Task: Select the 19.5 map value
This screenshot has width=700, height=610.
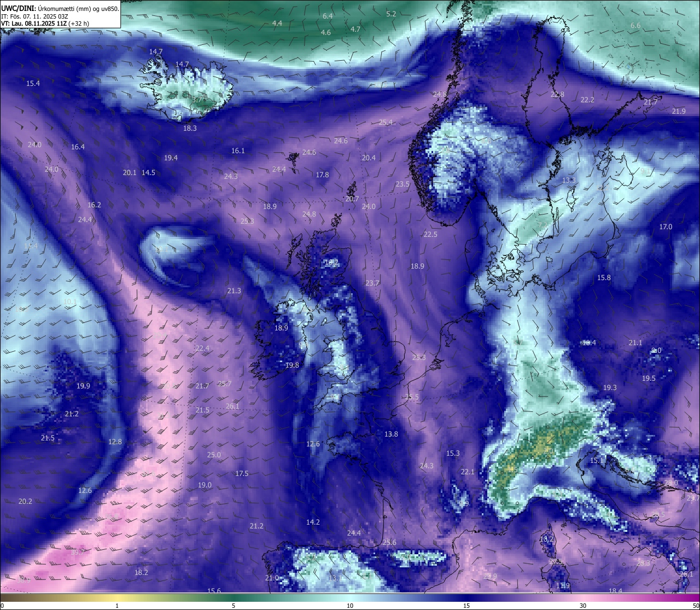Action: 649,379
